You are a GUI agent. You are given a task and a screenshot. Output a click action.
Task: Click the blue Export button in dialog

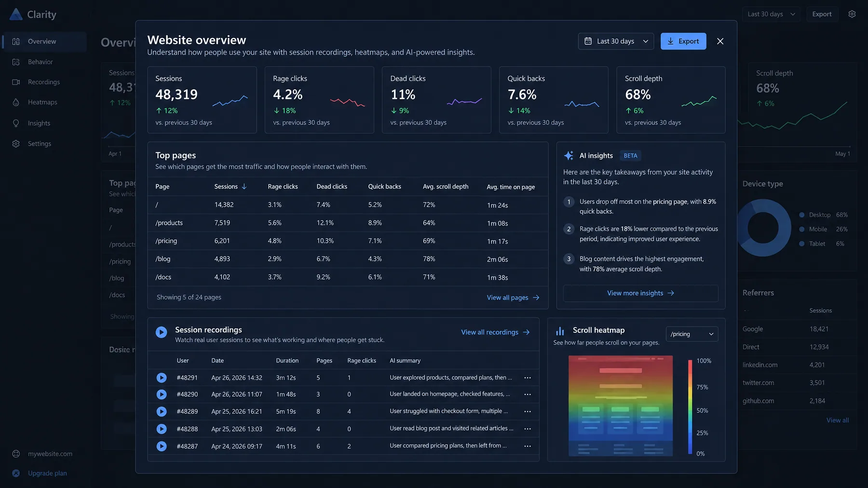(683, 41)
